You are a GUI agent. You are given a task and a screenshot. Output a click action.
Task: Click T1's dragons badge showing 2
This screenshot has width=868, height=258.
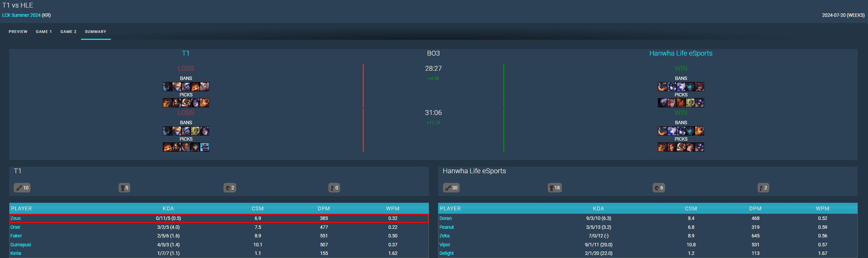[230, 188]
